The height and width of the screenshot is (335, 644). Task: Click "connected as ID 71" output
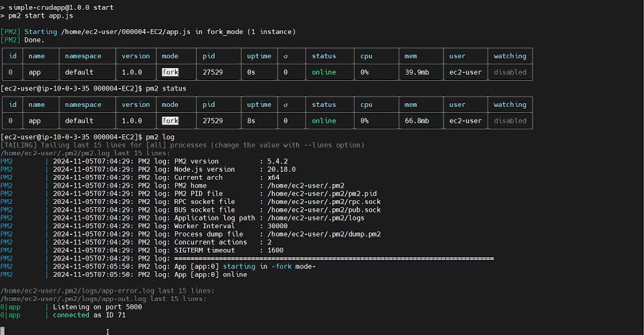(x=89, y=315)
